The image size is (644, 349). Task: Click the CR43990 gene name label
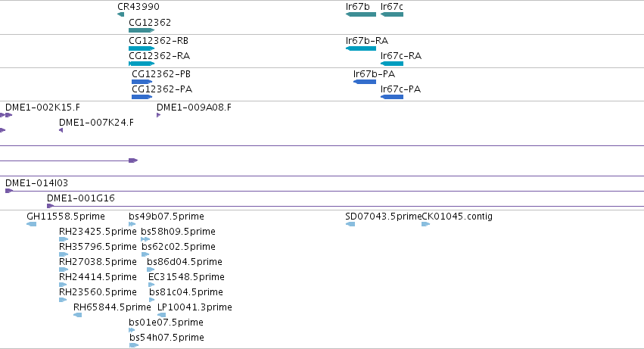click(x=138, y=7)
